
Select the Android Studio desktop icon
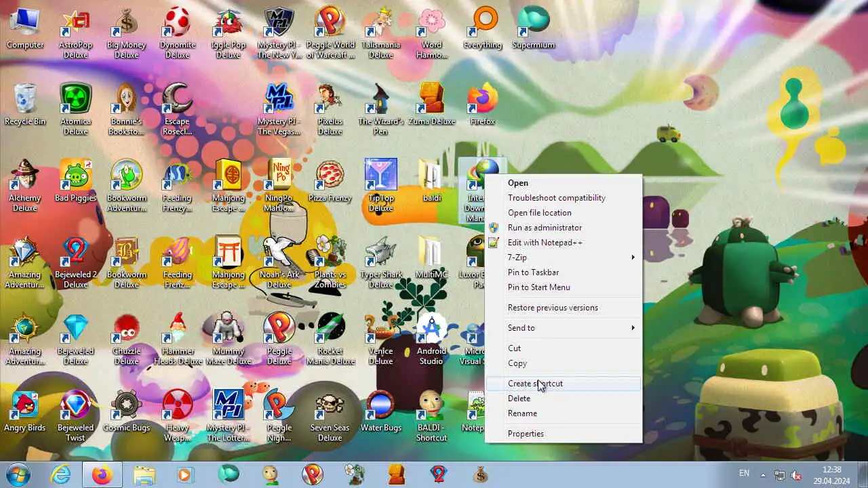[x=432, y=340]
